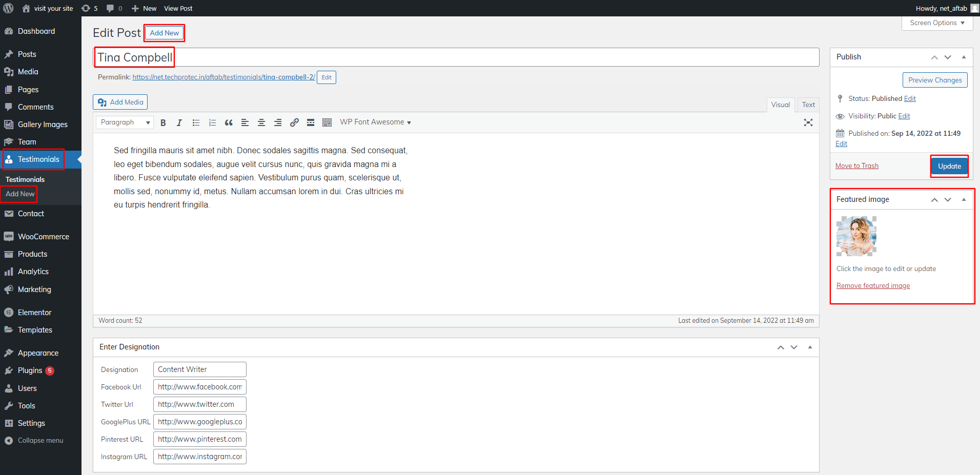Click the Update button

(949, 166)
